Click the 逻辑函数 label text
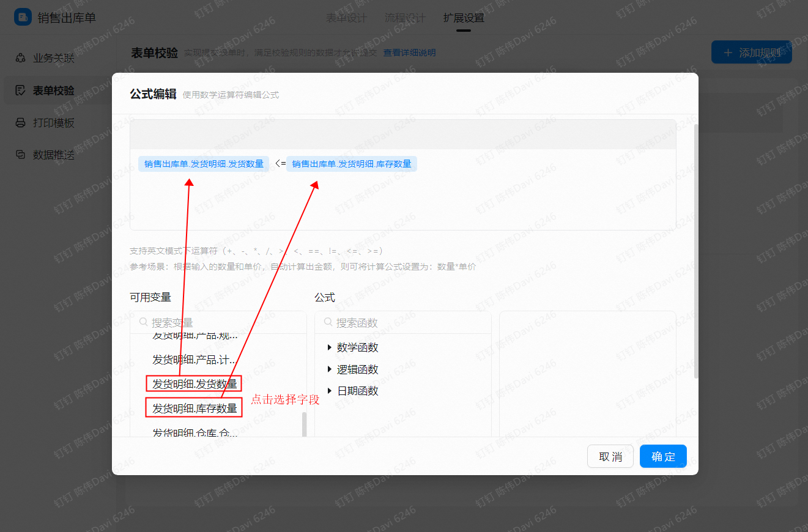This screenshot has width=808, height=532. tap(358, 369)
